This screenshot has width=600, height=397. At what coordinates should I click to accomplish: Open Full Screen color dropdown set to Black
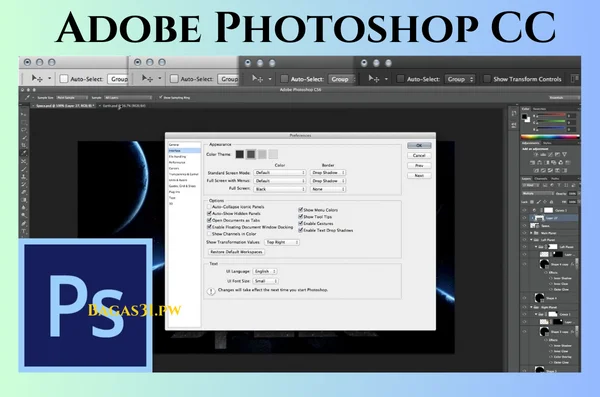pos(279,189)
